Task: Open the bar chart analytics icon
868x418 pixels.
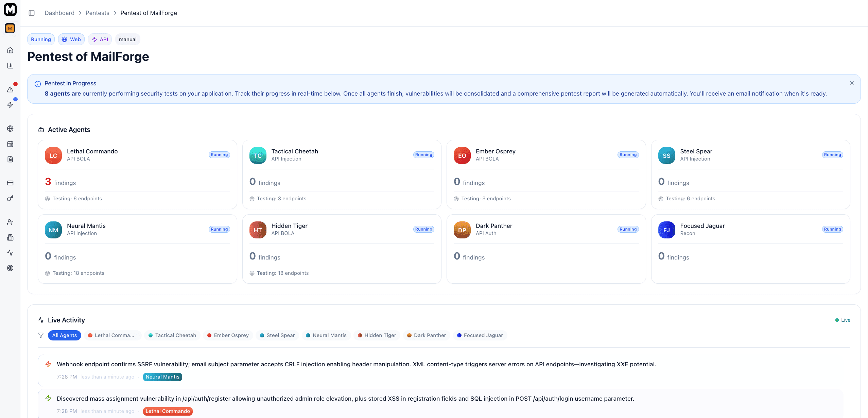Action: 10,66
